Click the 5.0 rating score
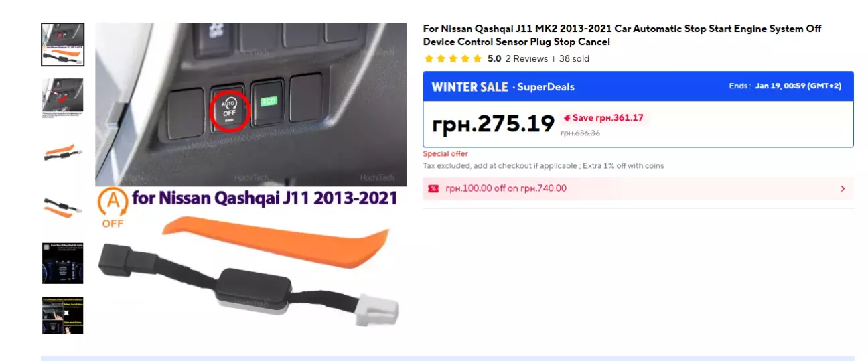 (x=494, y=59)
